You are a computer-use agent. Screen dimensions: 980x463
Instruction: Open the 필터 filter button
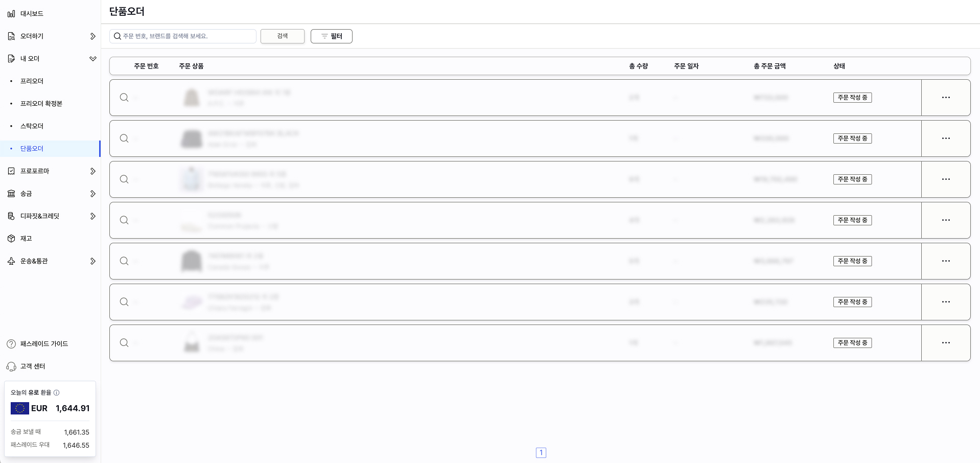click(331, 36)
